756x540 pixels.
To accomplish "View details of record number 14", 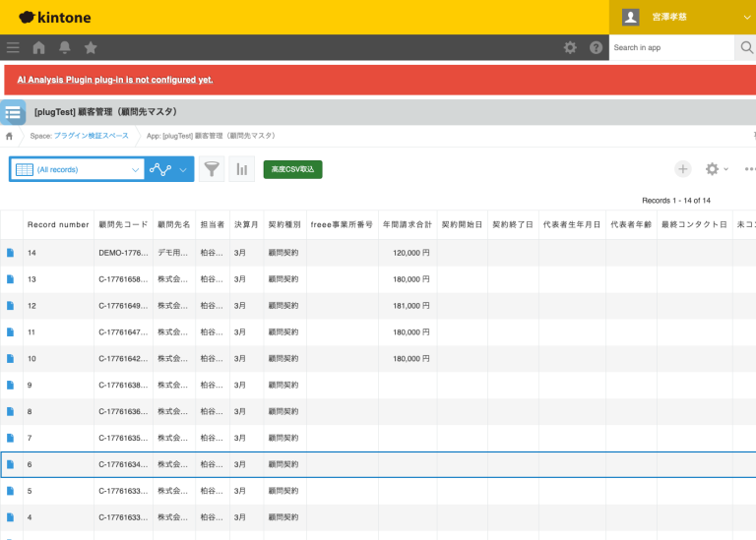I will (x=11, y=253).
